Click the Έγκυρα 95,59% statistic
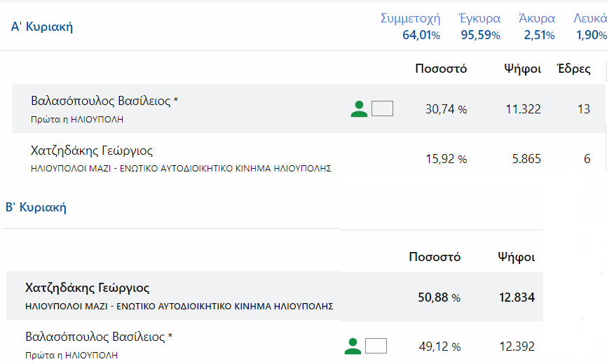 tap(479, 27)
